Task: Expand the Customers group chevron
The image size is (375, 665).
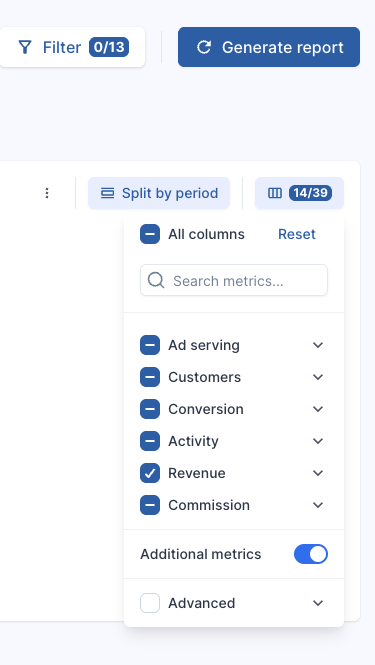Action: pyautogui.click(x=318, y=377)
